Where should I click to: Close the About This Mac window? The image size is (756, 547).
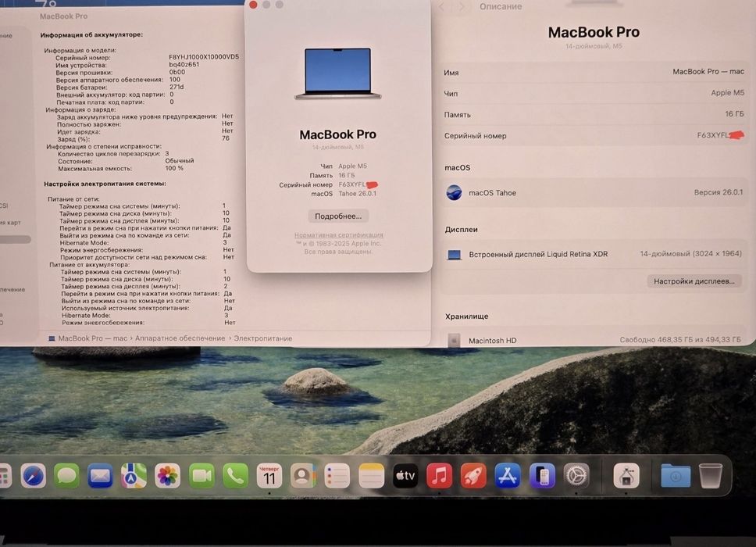pos(253,5)
